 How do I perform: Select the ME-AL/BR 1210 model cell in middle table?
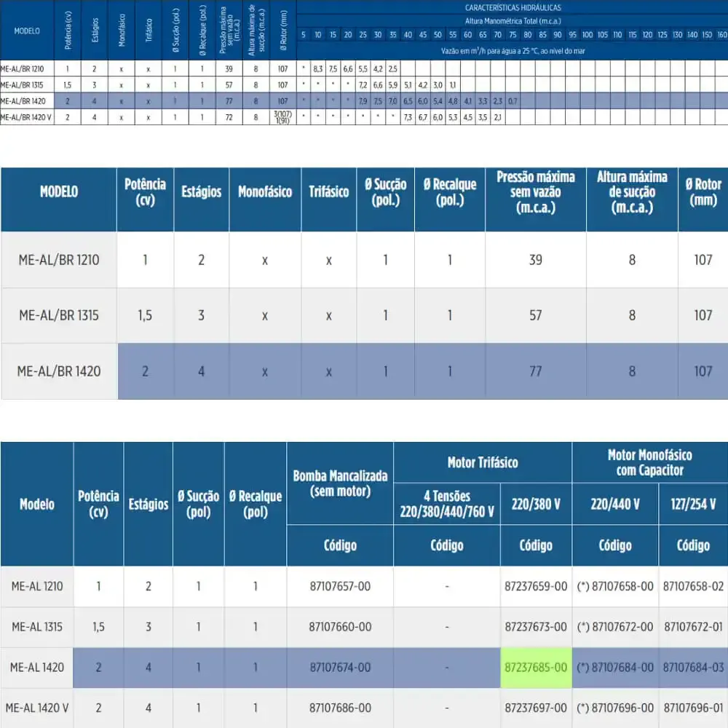(59, 260)
